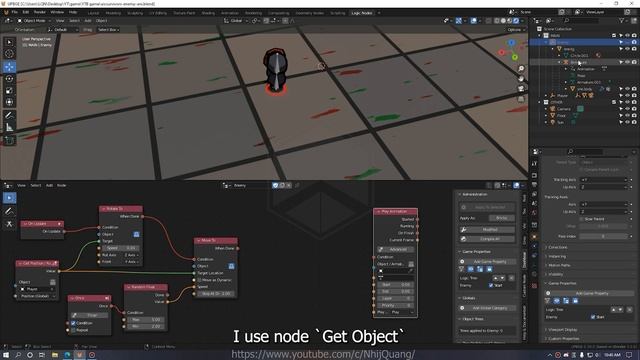This screenshot has width=640, height=360.
Task: Click Add Global Category button
Action: [487, 308]
